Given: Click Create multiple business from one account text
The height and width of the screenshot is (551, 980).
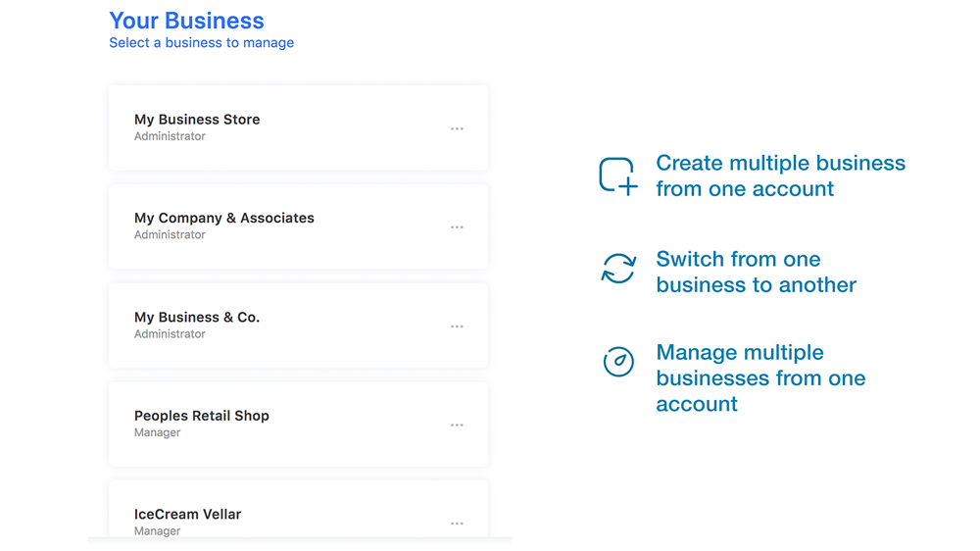Looking at the screenshot, I should click(x=780, y=176).
